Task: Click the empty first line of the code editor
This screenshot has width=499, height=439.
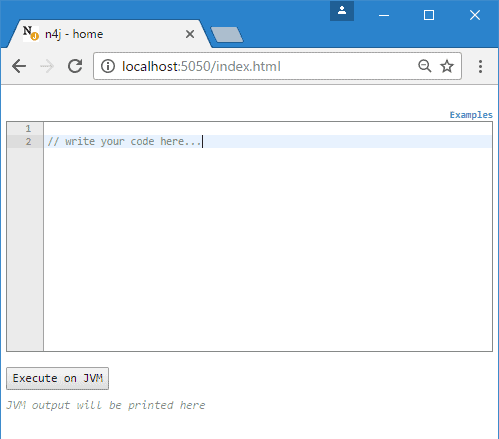Action: tap(268, 129)
